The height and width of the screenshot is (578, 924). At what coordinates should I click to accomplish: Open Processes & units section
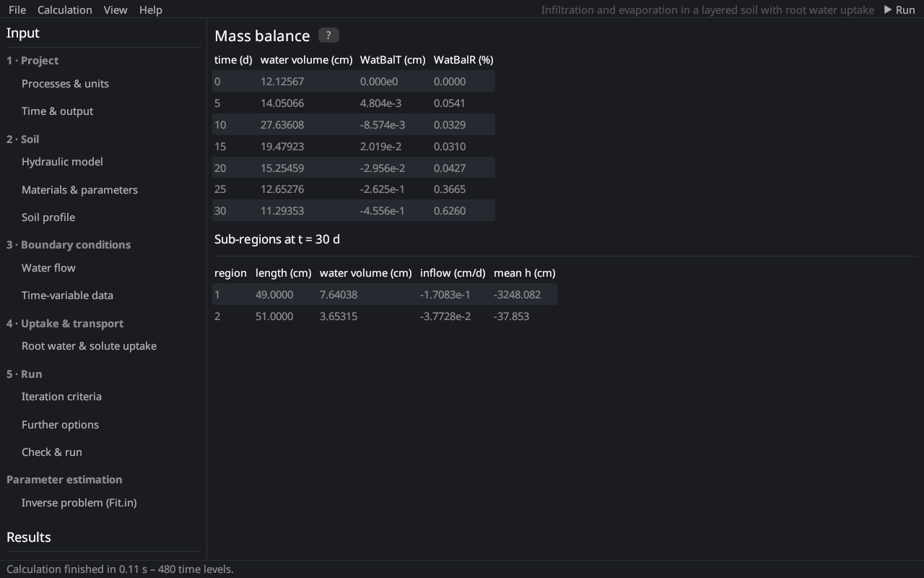click(65, 84)
